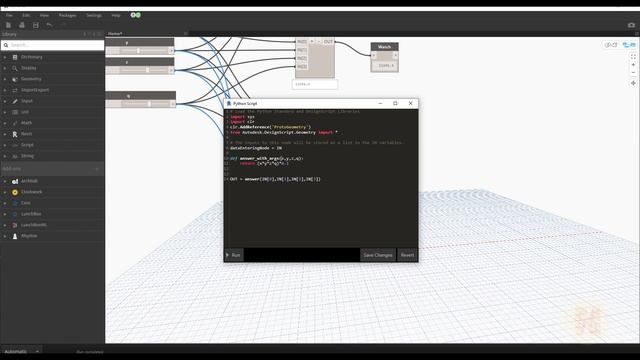Click the Undo toolbar icon
Image resolution: width=640 pixels, height=360 pixels.
(x=49, y=25)
